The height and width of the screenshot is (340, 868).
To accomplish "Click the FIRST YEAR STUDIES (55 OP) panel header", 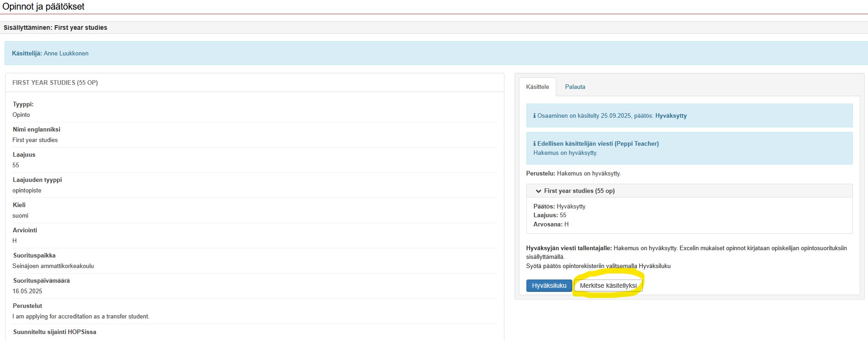I will coord(55,82).
